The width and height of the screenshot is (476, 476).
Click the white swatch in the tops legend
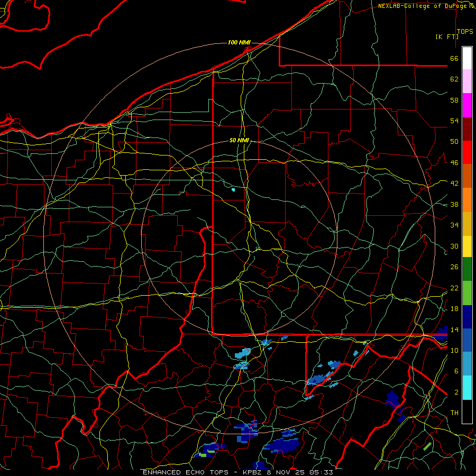pos(467,58)
